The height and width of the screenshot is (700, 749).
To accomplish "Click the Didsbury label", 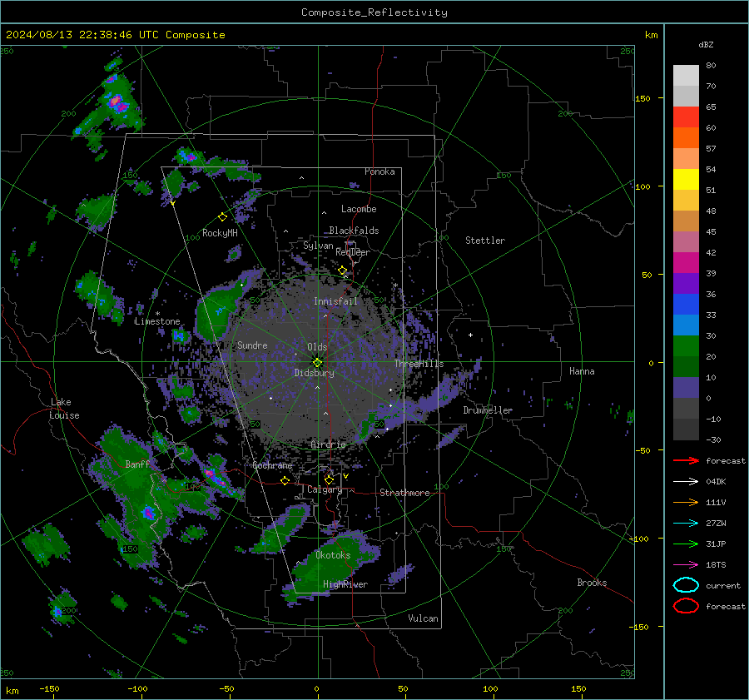I will tap(314, 373).
